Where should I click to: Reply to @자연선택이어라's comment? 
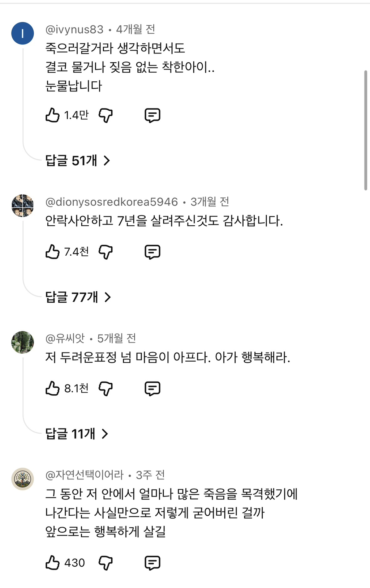(152, 563)
